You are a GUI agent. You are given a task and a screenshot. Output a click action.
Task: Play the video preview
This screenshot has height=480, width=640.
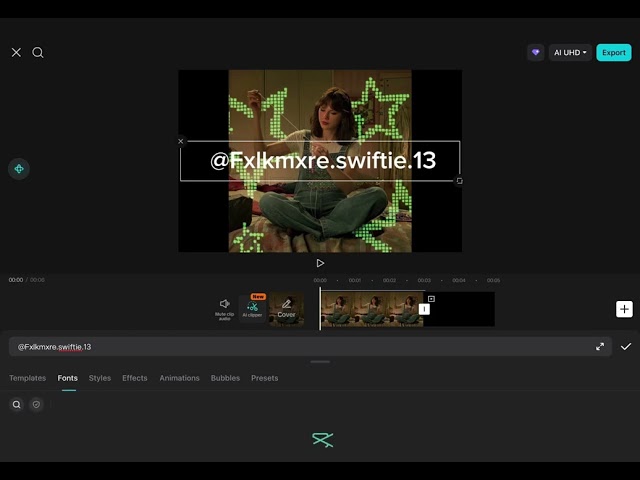(x=320, y=263)
